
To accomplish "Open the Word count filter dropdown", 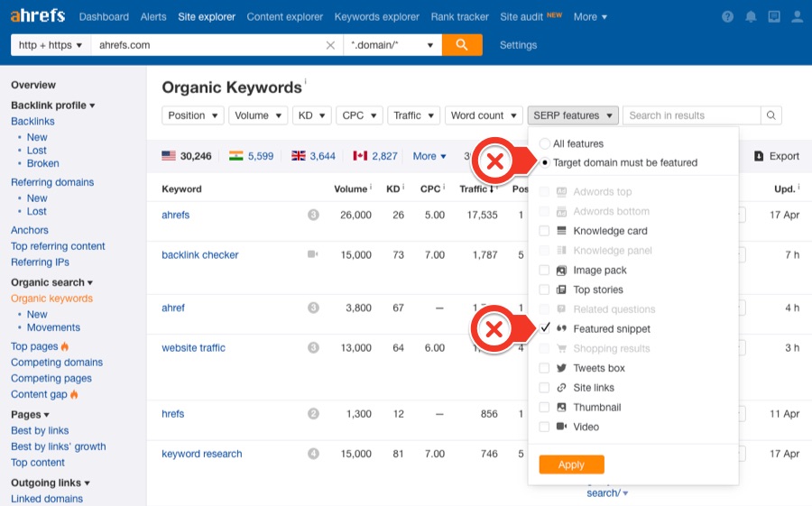I will point(484,115).
